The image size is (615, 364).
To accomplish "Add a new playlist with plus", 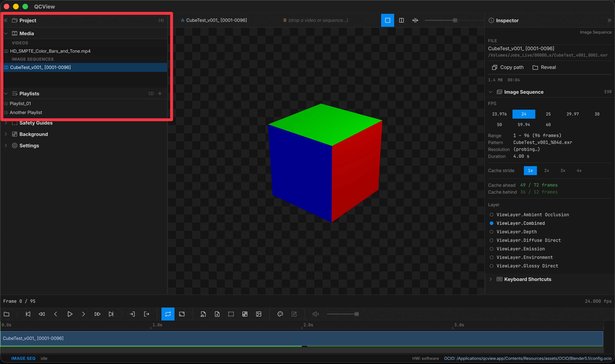I will pos(160,93).
